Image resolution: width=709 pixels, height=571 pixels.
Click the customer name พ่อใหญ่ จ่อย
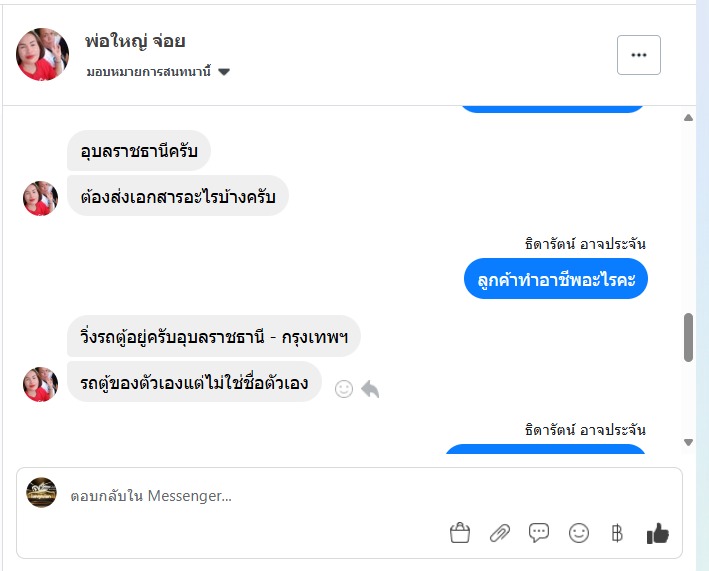[x=136, y=41]
